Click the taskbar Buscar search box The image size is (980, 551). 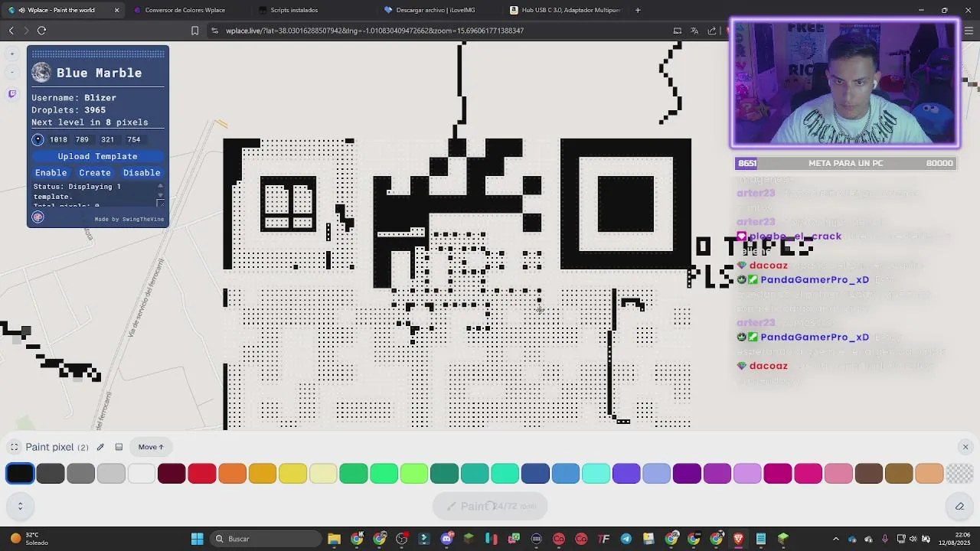click(265, 539)
